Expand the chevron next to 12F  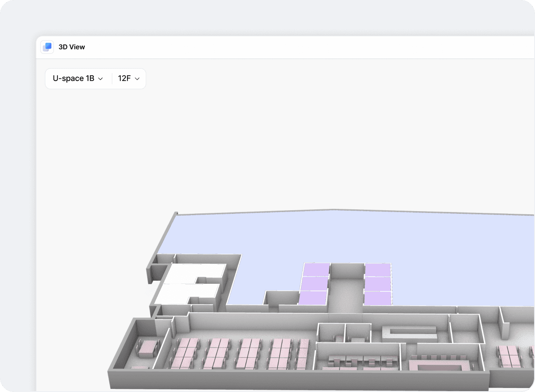(x=137, y=79)
